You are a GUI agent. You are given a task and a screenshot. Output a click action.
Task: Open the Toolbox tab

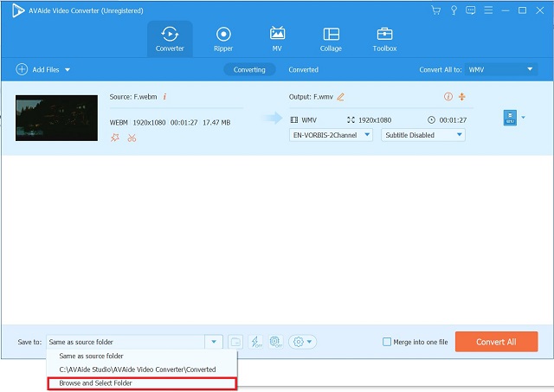384,39
